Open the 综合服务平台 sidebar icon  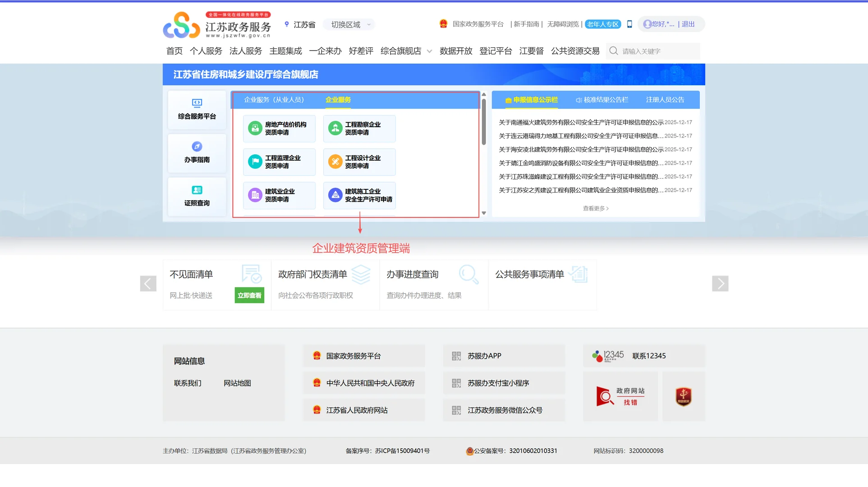pyautogui.click(x=197, y=110)
